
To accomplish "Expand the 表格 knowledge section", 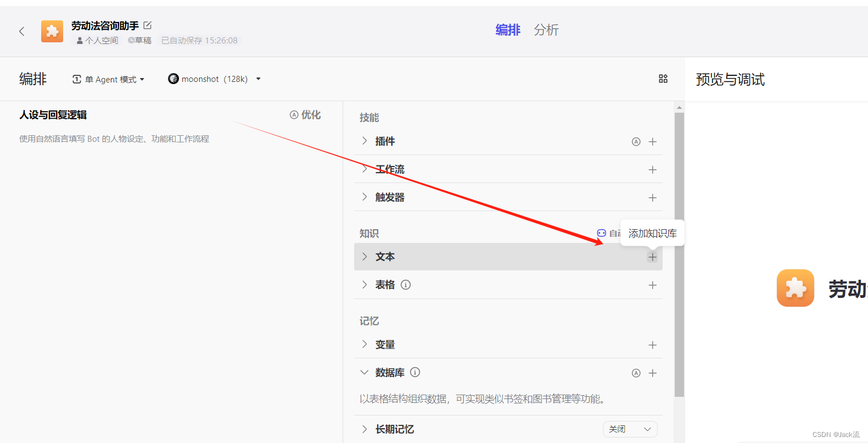I will (365, 285).
